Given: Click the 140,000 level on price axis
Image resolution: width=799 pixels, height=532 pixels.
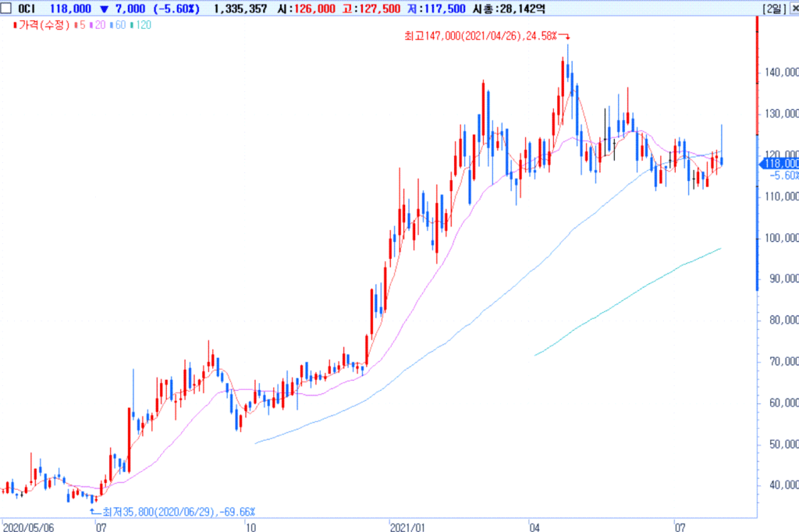Looking at the screenshot, I should point(780,73).
